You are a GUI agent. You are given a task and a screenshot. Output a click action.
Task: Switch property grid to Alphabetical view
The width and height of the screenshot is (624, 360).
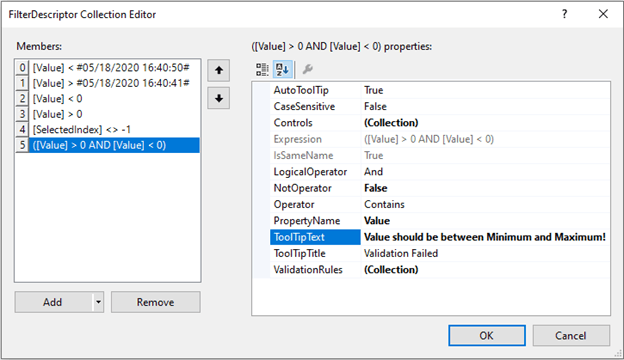pos(283,69)
